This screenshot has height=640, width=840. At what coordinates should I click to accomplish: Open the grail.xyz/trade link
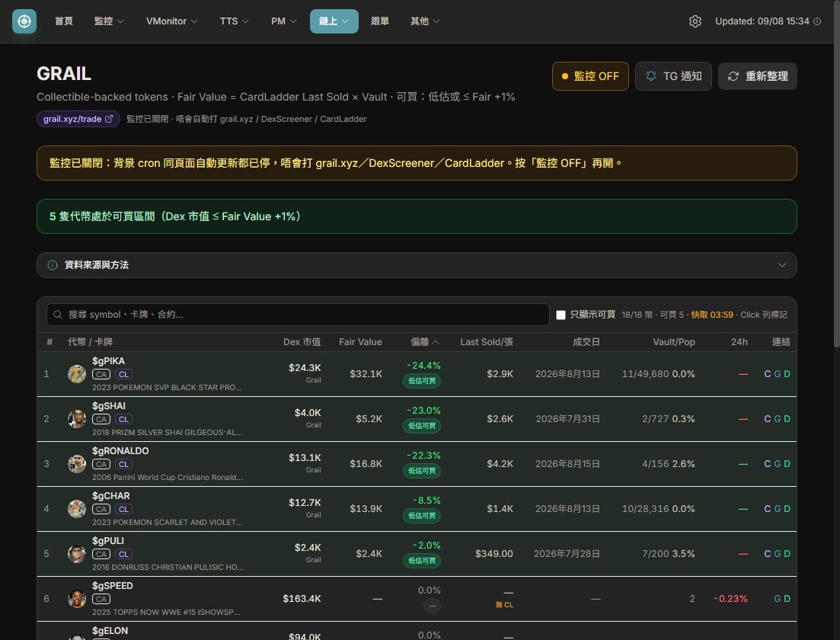(78, 119)
